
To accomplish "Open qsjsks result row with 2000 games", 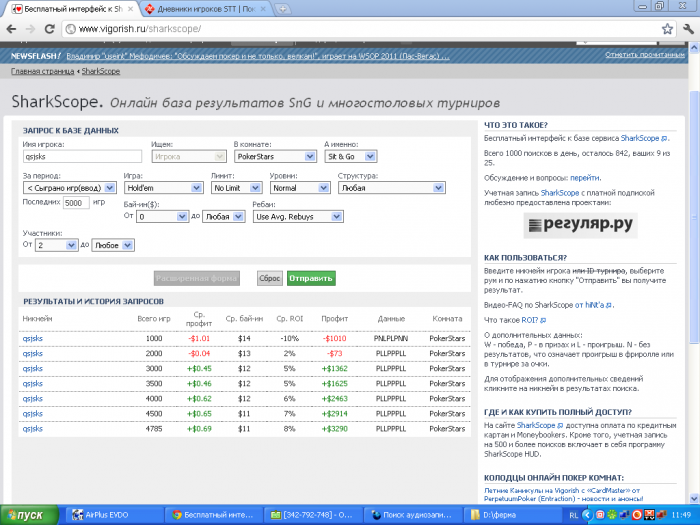I will pyautogui.click(x=33, y=354).
